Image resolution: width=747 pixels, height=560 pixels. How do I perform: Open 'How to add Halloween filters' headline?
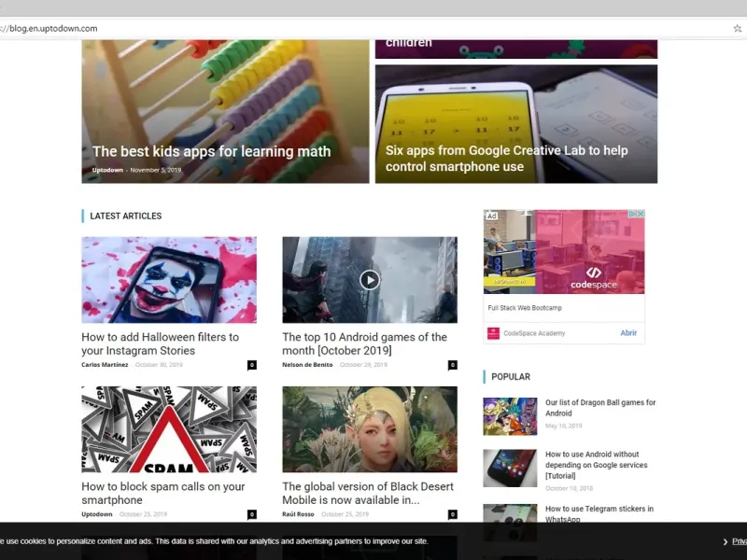coord(160,343)
